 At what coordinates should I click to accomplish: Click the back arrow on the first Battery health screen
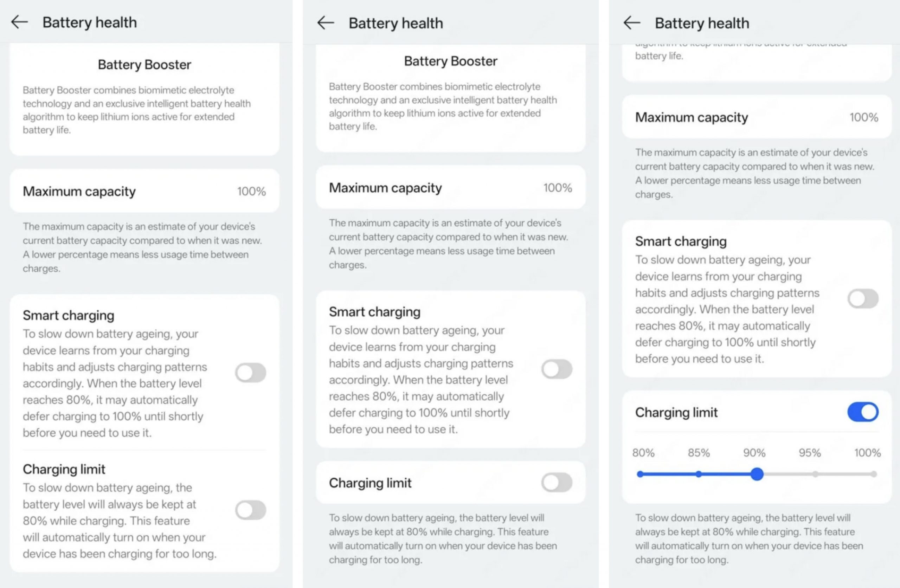coord(19,22)
